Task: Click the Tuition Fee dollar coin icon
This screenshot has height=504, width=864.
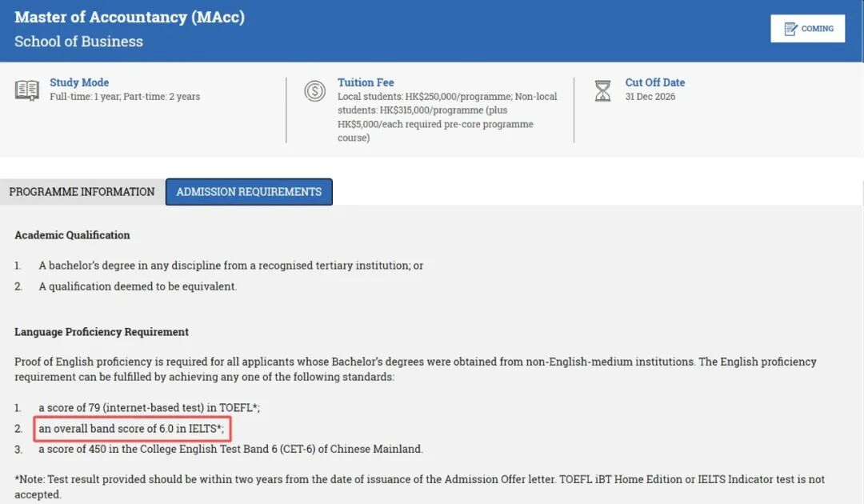Action: pos(314,91)
